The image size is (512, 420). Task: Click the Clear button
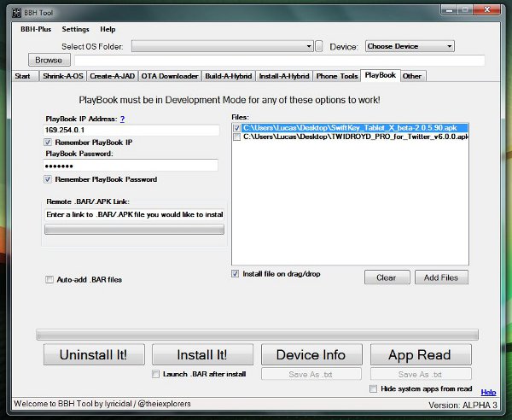tap(387, 277)
